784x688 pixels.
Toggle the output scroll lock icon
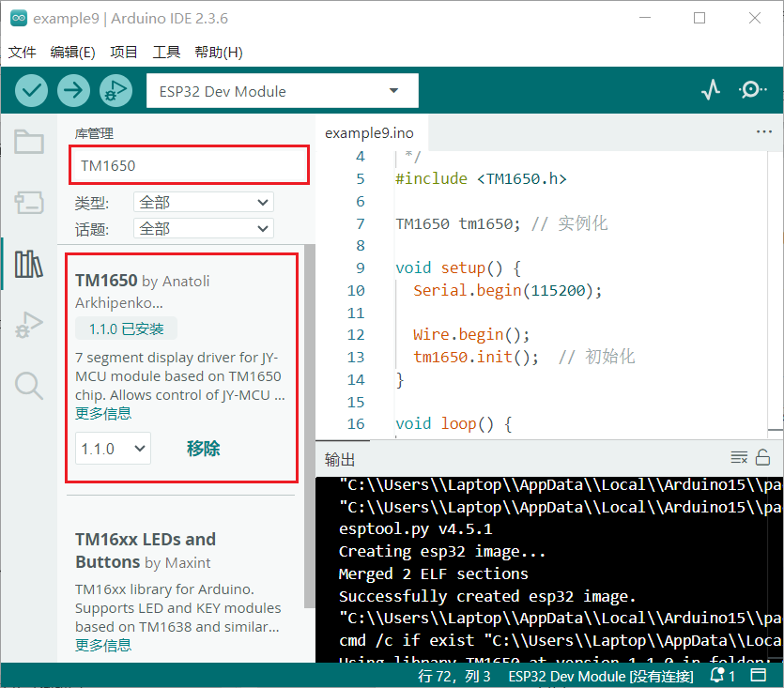pos(762,457)
